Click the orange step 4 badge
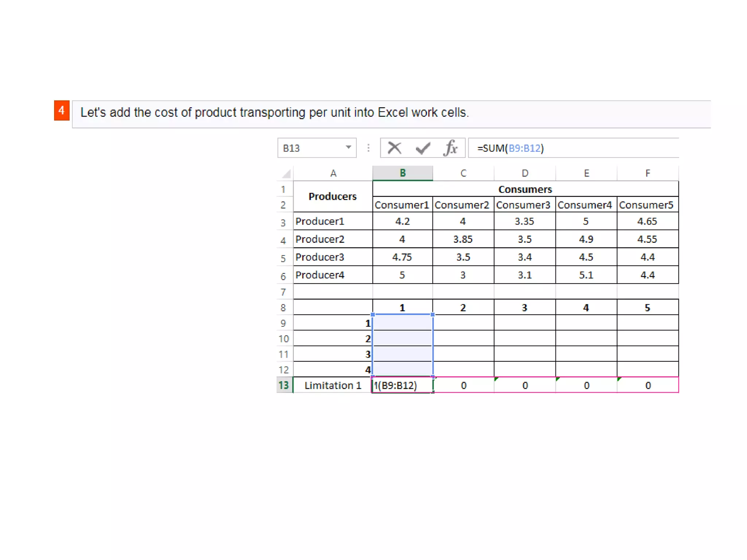Screen dimensions: 747x560 click(62, 110)
